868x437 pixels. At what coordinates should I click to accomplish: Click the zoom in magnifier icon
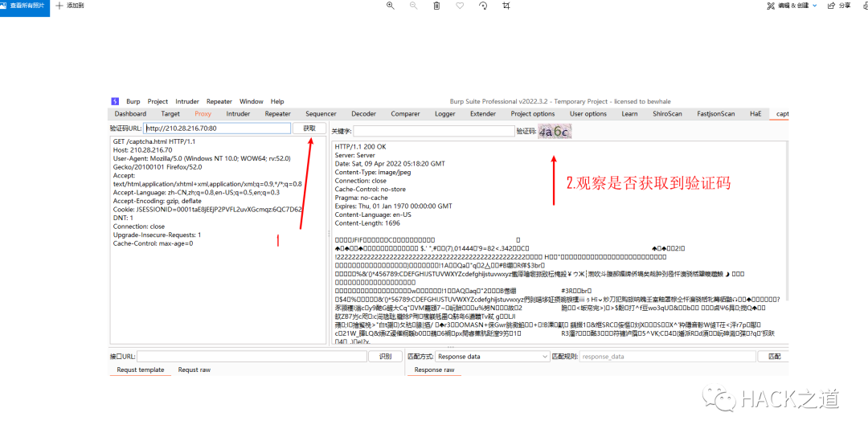point(391,6)
